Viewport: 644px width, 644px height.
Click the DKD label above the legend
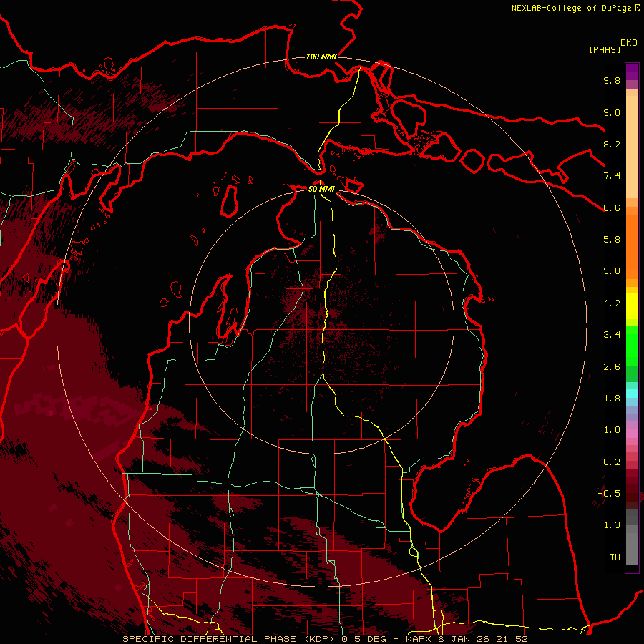click(629, 43)
